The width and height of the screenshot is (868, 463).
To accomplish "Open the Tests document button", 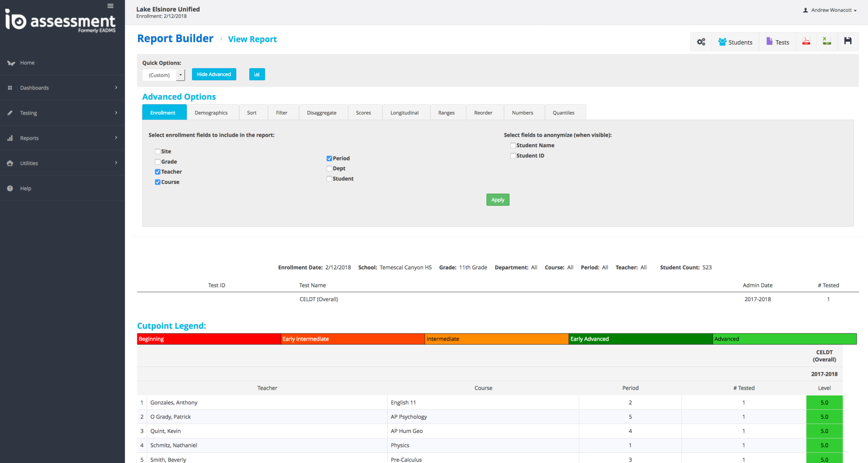I will click(x=778, y=42).
